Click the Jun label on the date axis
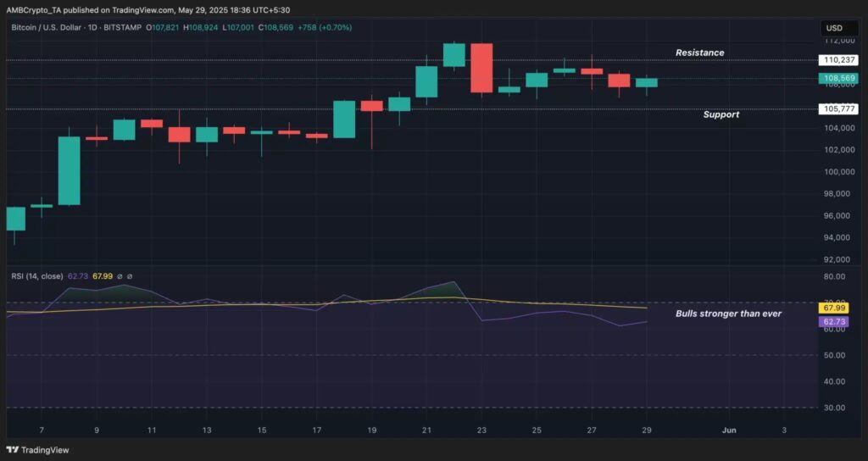Screen dimensions: 868x461 tap(729, 430)
